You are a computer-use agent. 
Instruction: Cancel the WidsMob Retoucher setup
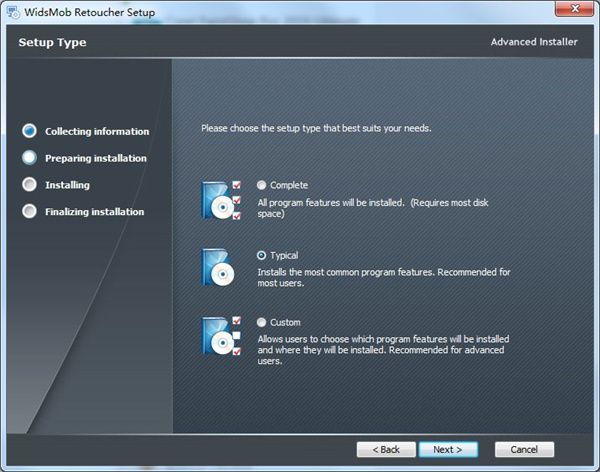click(524, 449)
